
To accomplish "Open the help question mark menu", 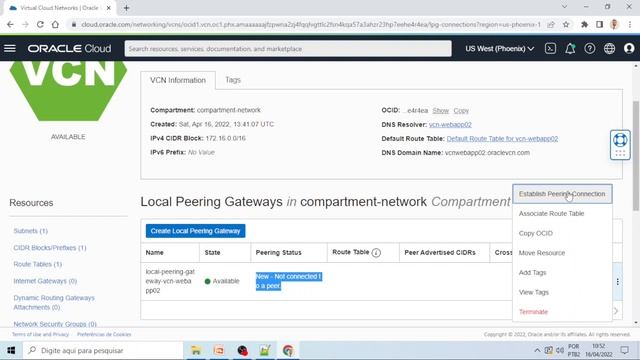I will coord(590,49).
